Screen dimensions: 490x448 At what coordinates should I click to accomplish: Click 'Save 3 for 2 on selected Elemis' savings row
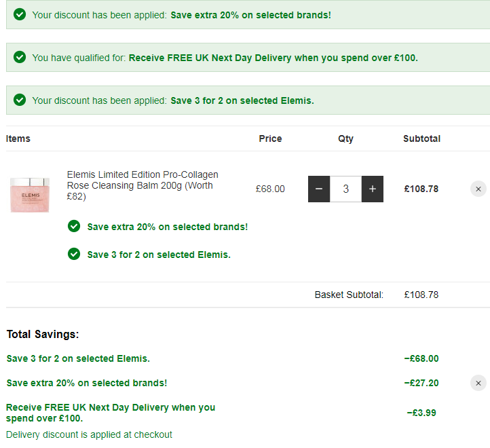[78, 358]
